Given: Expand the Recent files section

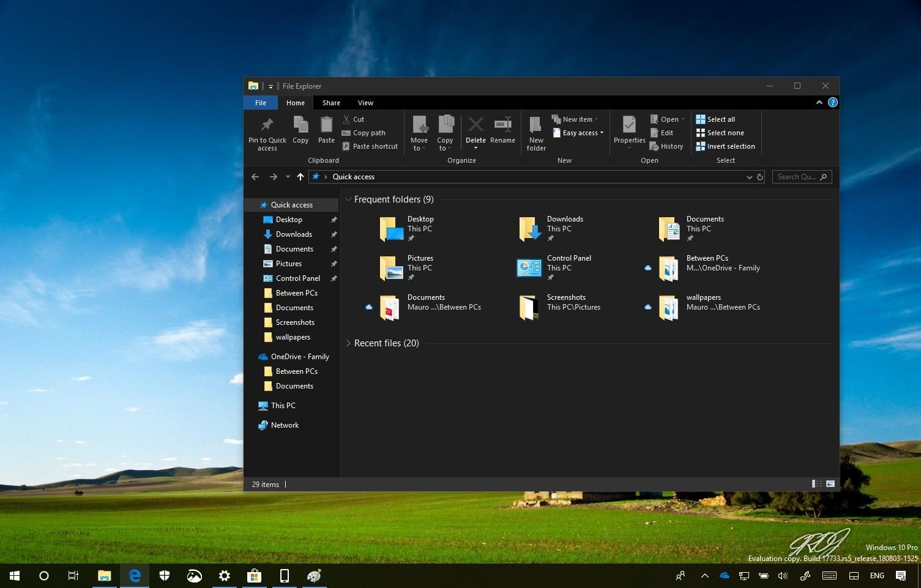Looking at the screenshot, I should click(348, 343).
